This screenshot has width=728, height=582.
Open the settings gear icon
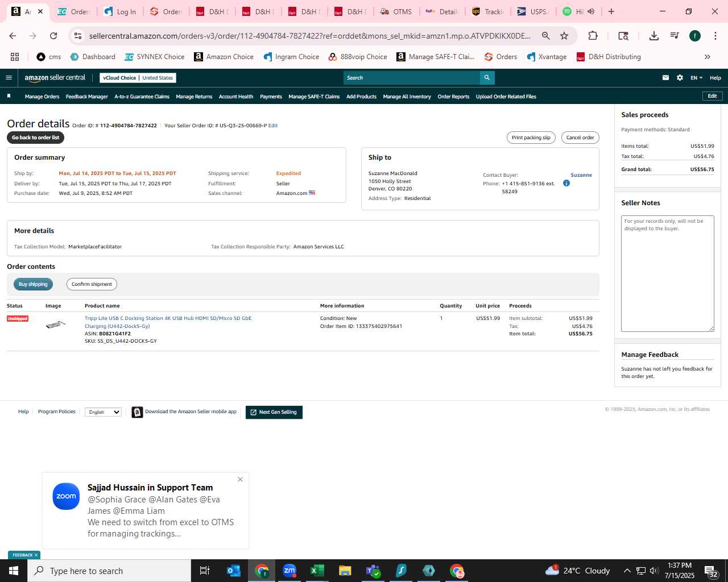(x=680, y=78)
